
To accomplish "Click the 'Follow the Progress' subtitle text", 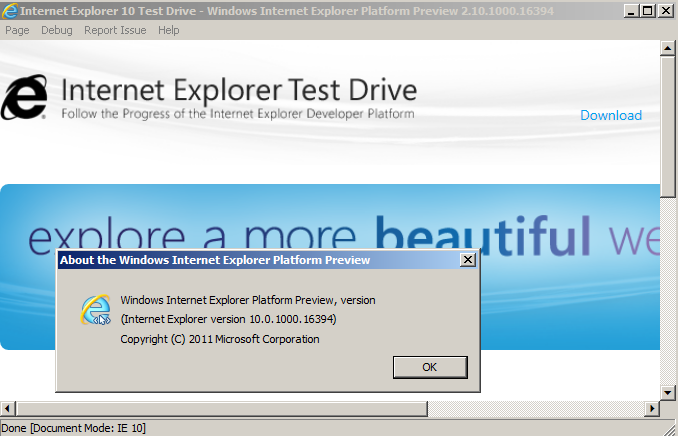I will click(x=238, y=114).
